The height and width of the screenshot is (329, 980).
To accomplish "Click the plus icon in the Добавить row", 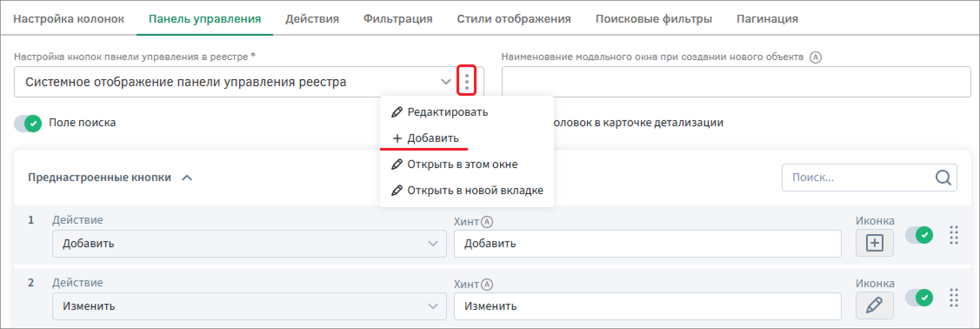I will (874, 243).
